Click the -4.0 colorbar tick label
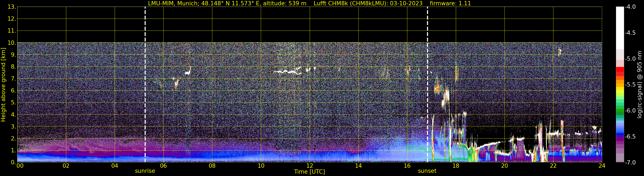The width and height of the screenshot is (644, 176). coord(630,7)
